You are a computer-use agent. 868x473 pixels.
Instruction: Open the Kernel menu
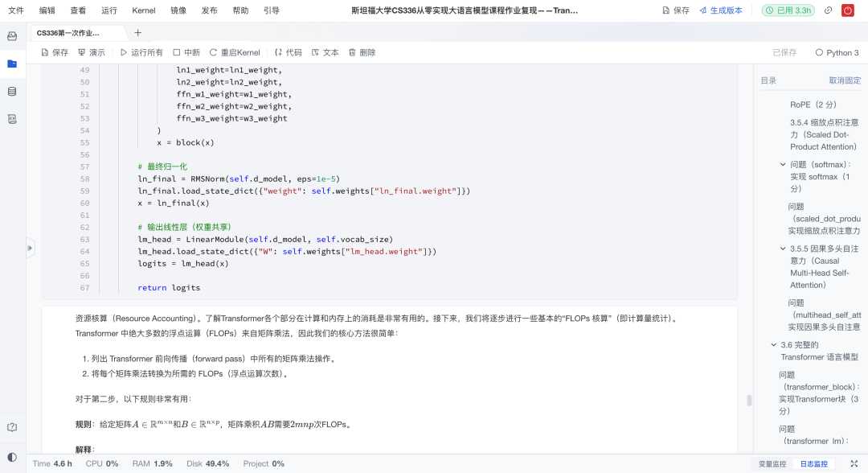point(143,10)
